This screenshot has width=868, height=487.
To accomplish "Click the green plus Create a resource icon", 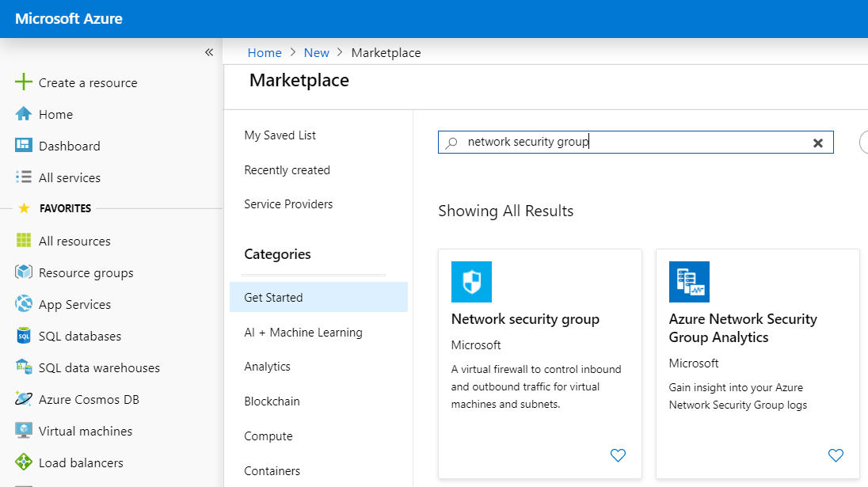I will click(23, 82).
